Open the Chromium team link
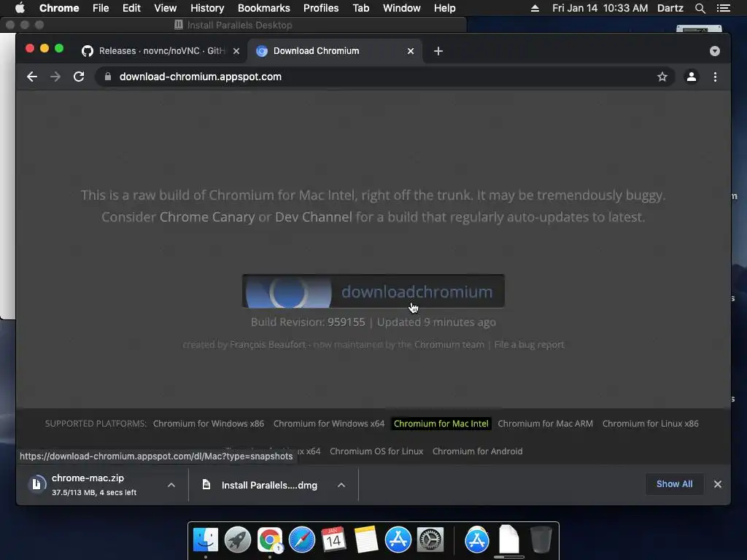Screen dimensions: 747x560 tap(449, 344)
